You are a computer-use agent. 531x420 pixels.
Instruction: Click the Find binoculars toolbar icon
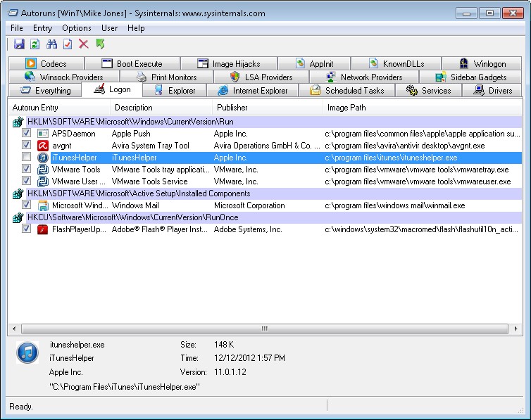(x=51, y=44)
